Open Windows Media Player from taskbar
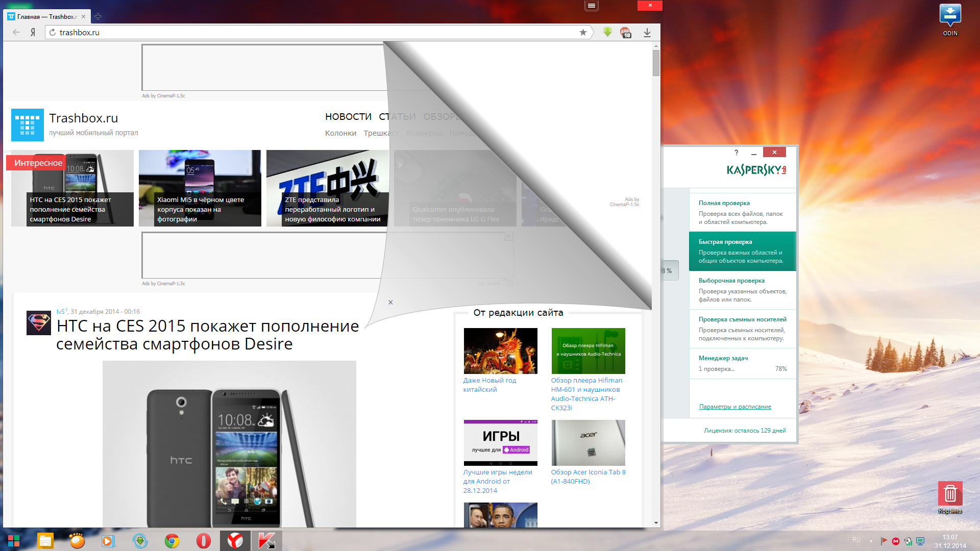The width and height of the screenshot is (980, 551). [108, 541]
